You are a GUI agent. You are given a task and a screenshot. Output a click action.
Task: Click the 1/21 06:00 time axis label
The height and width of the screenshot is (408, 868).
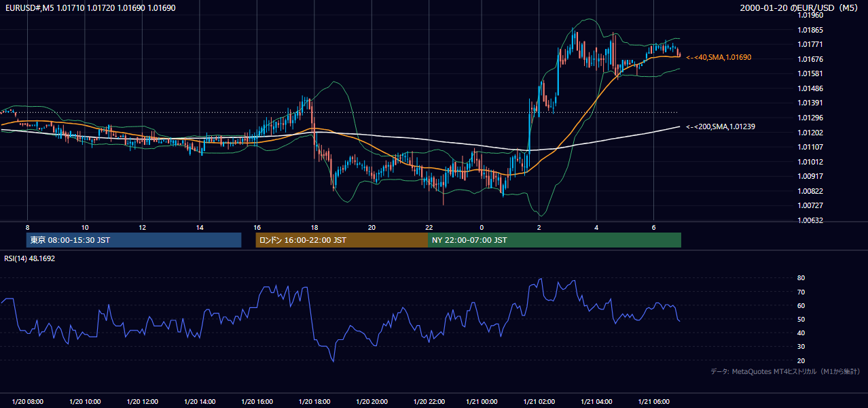click(654, 402)
